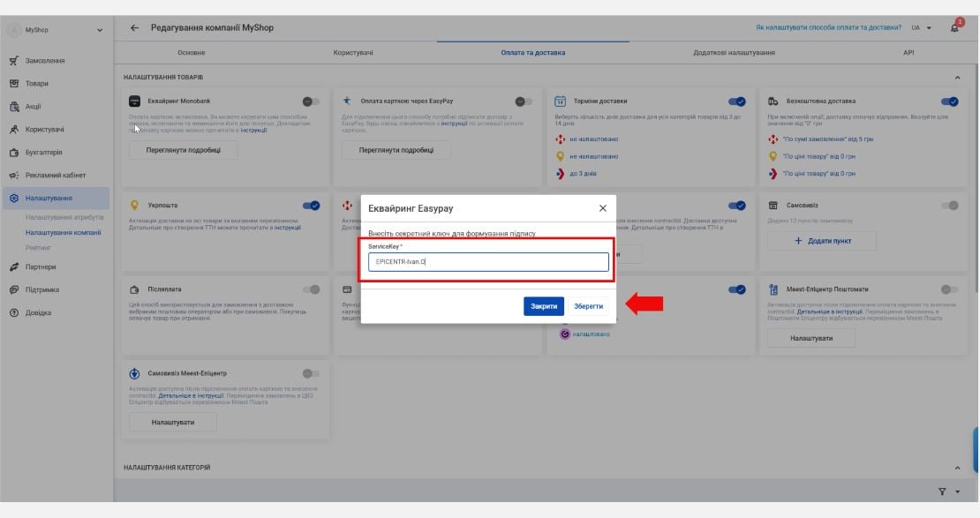Click the Meest-Епіцентр Поштомати icon
980x518 pixels.
(773, 289)
